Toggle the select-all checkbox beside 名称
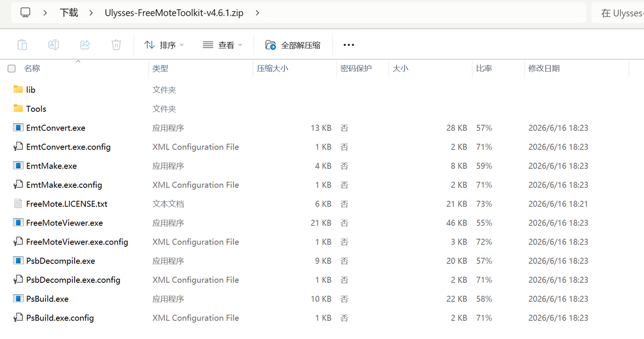The image size is (644, 339). click(11, 69)
